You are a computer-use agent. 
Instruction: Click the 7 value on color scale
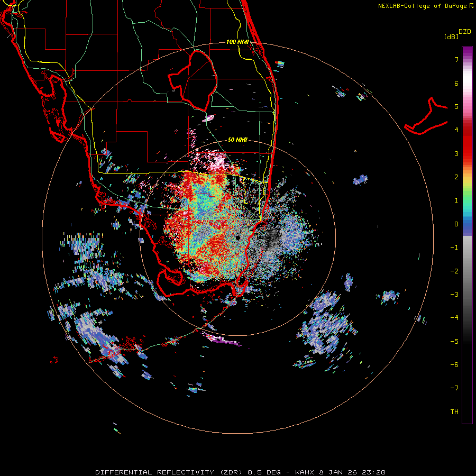tap(456, 59)
